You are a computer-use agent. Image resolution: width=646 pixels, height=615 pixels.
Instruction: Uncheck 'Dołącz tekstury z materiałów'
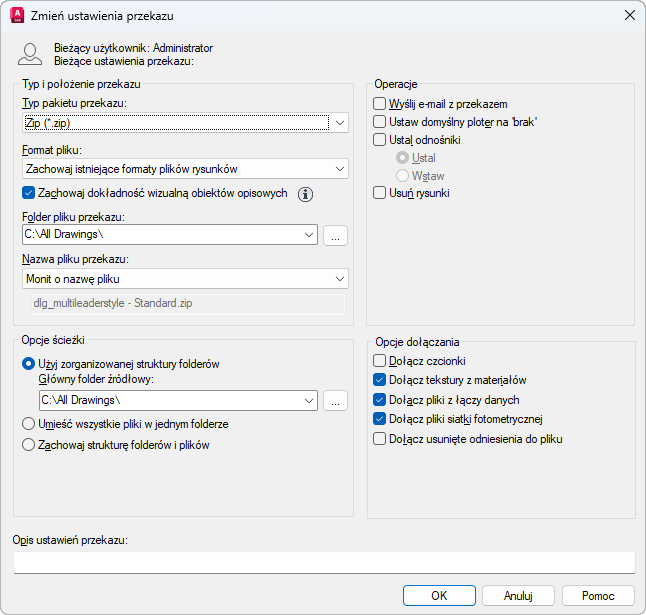point(379,380)
